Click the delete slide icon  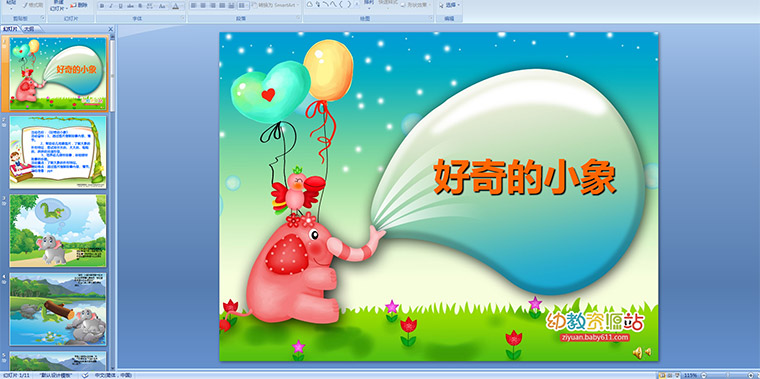point(79,5)
